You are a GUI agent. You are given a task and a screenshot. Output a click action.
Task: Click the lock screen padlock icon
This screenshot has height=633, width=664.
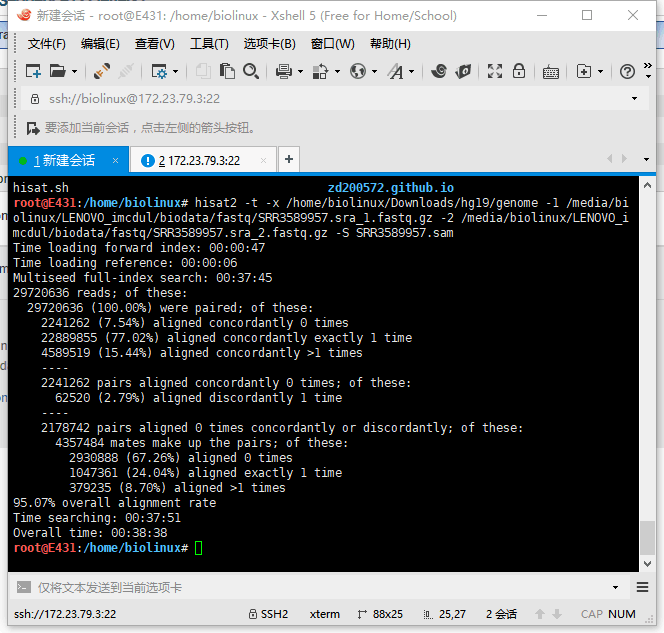click(x=519, y=71)
